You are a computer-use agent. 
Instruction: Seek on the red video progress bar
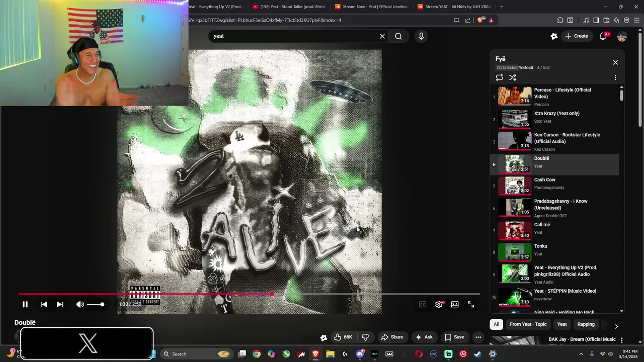click(x=249, y=294)
